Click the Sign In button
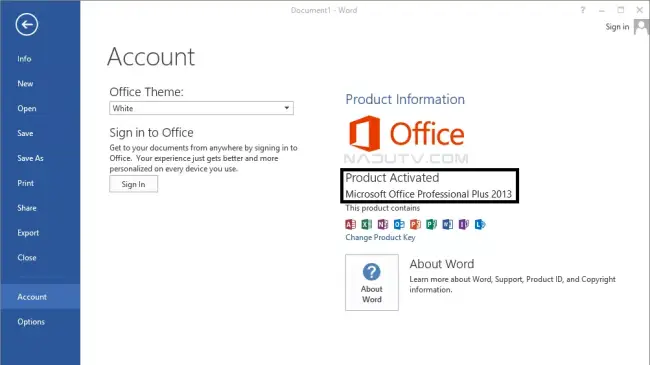 click(x=133, y=184)
